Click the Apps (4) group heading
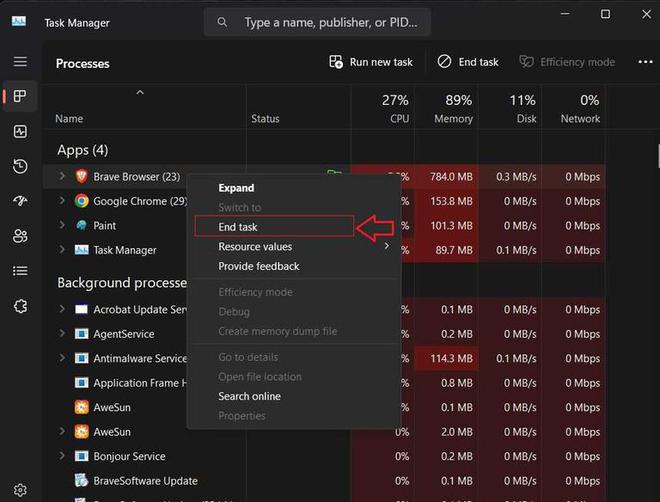This screenshot has width=660, height=502. point(82,150)
